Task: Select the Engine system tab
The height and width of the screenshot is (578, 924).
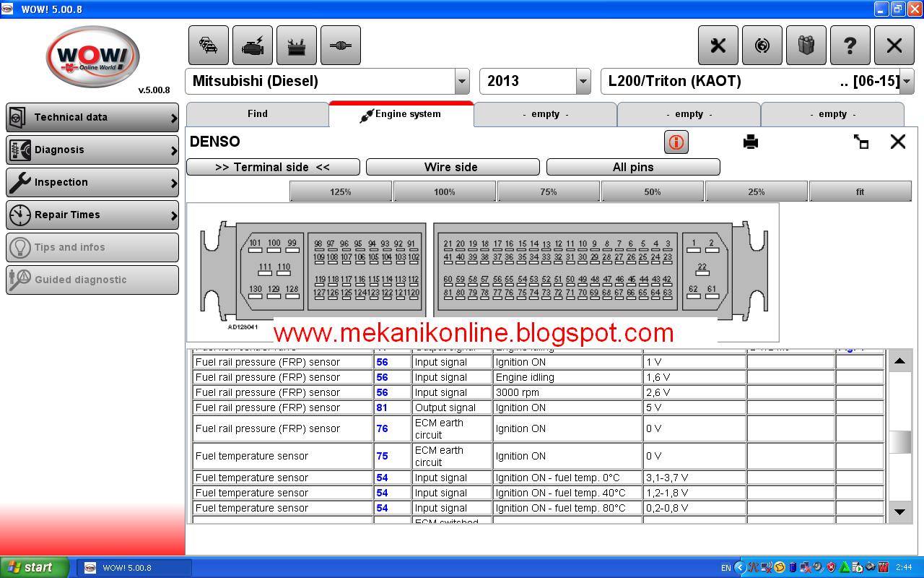Action: (401, 114)
